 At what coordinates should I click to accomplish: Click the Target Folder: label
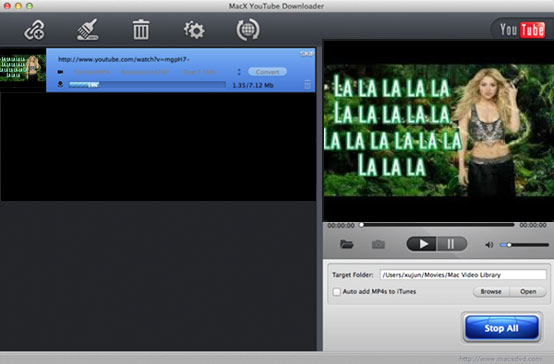coord(353,275)
